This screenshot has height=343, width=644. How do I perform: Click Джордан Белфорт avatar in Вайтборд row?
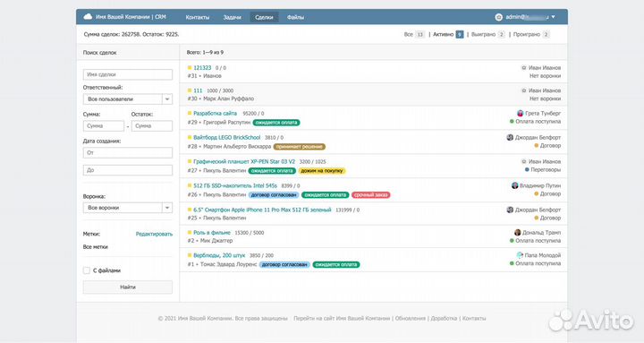coord(510,137)
